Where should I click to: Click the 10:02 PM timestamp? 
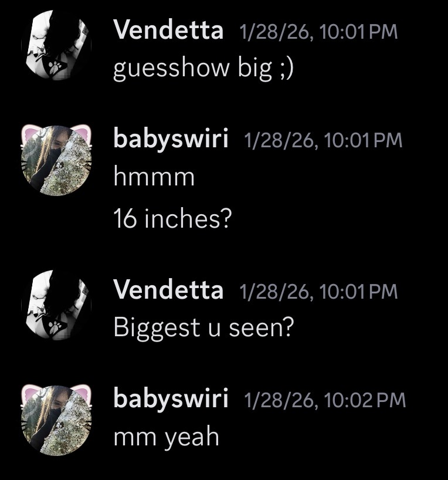325,400
